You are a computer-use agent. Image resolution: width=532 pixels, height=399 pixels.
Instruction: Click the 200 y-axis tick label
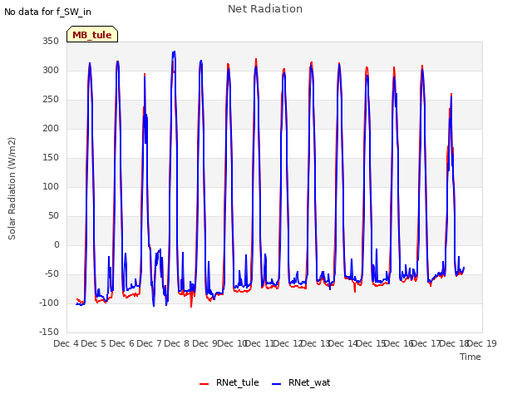click(x=51, y=129)
